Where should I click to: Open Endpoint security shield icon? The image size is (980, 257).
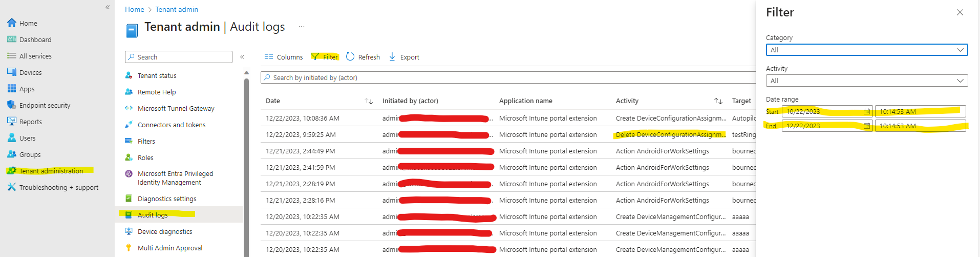coord(12,105)
